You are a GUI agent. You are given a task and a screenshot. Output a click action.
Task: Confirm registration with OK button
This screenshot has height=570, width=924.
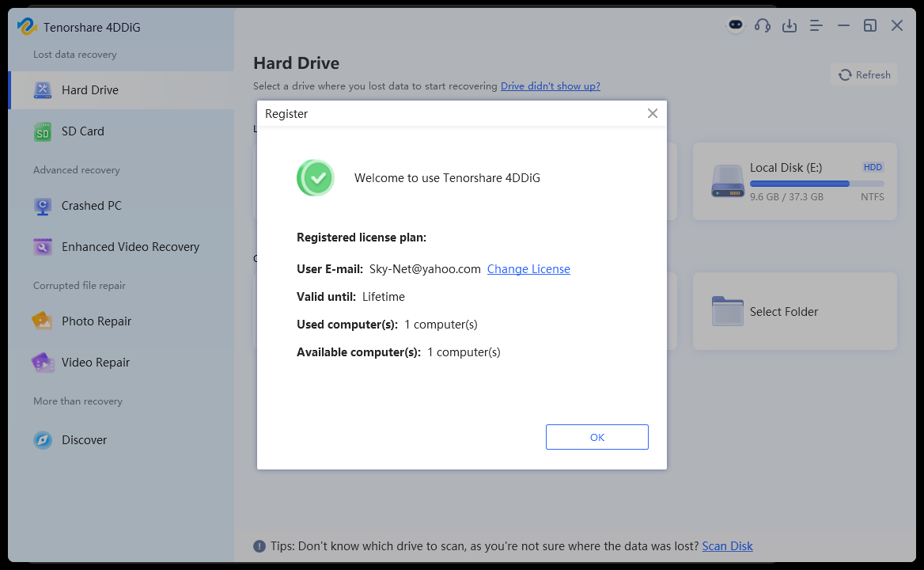click(597, 437)
